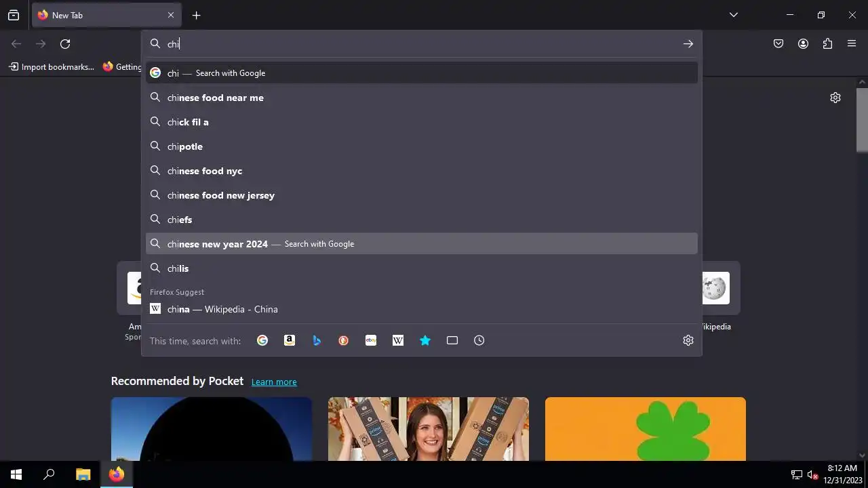The image size is (868, 488).
Task: Search this time with Google icon
Action: (262, 340)
